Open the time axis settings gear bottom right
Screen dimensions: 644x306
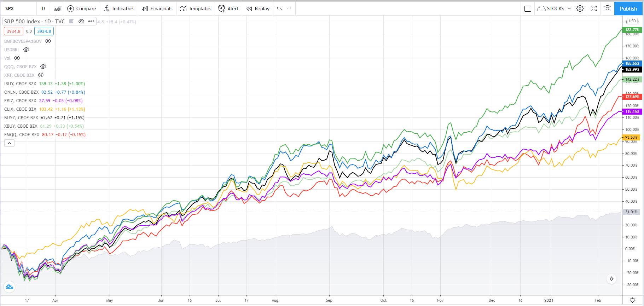[633, 300]
